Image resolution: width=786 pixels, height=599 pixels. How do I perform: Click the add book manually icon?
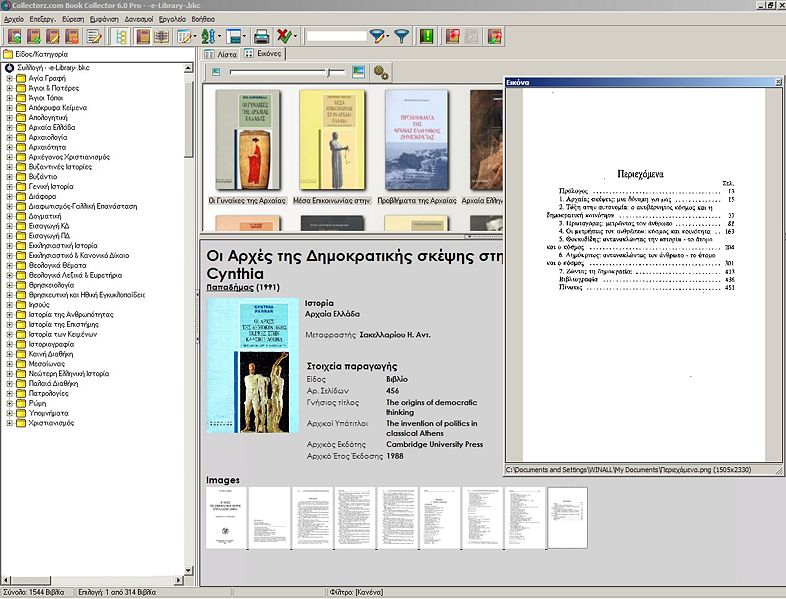pos(34,37)
